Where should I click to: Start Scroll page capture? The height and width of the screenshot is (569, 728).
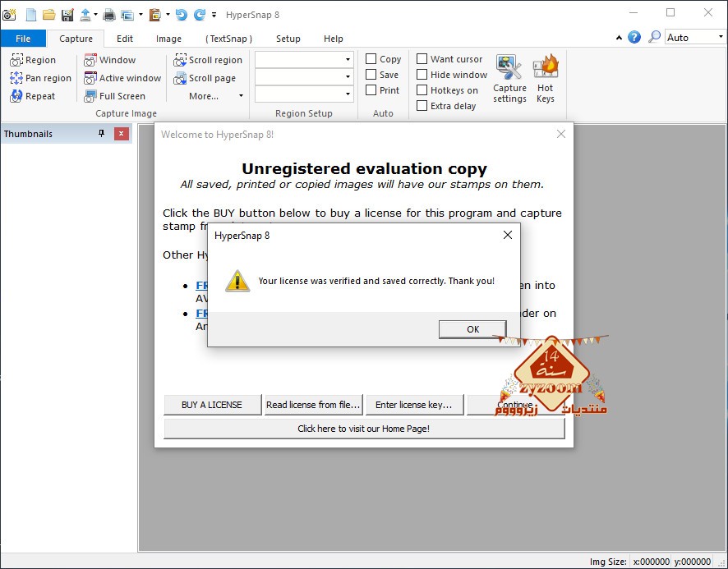point(205,78)
